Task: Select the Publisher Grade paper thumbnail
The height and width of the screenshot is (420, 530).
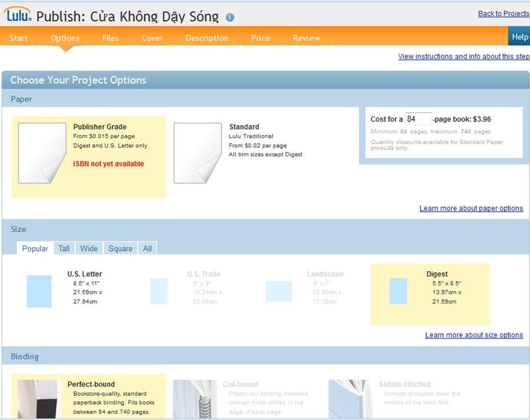Action: coord(42,153)
